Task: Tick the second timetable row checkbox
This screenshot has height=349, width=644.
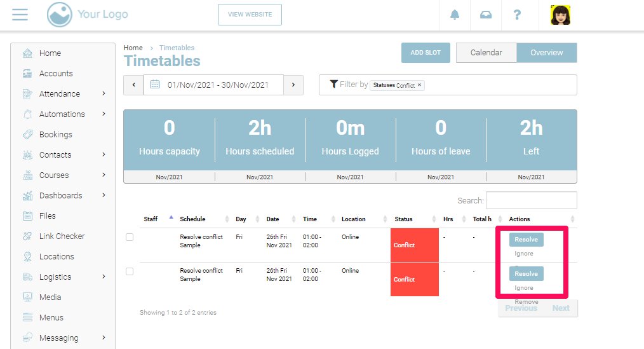Action: tap(130, 271)
